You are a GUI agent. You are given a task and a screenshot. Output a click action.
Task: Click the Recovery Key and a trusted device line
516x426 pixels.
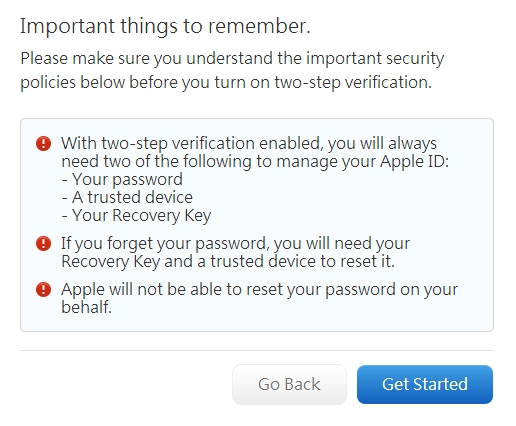(228, 261)
